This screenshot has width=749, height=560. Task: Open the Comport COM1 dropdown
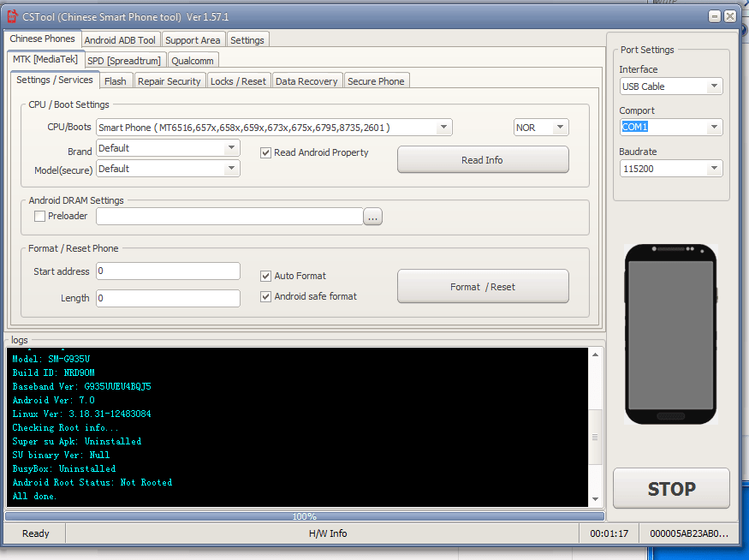pyautogui.click(x=714, y=127)
